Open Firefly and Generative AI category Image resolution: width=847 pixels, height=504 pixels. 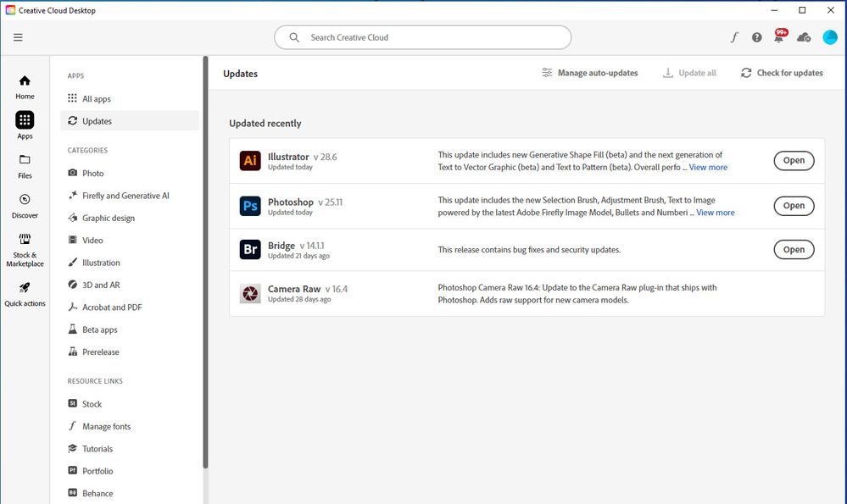tap(130, 196)
